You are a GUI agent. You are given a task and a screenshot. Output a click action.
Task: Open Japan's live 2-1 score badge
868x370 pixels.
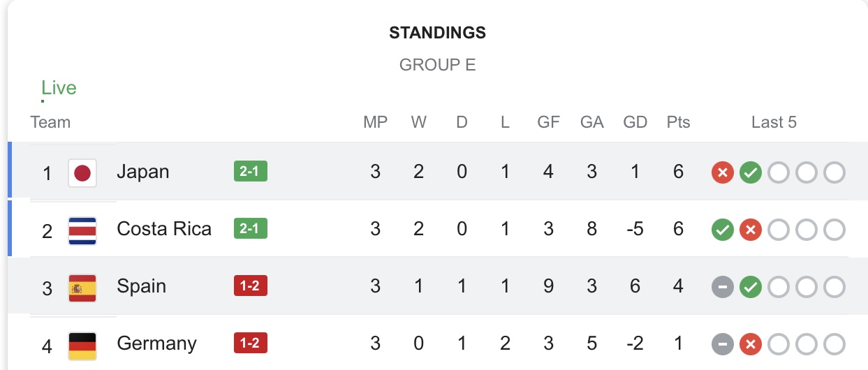[x=251, y=171]
